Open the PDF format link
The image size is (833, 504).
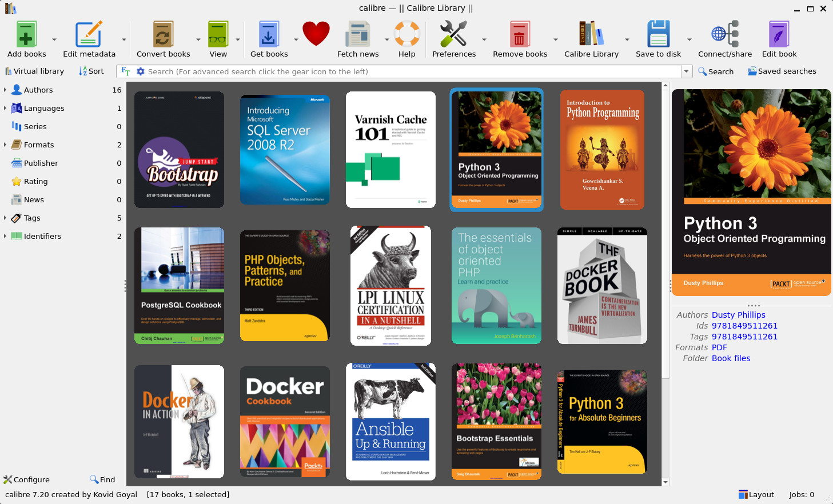coord(719,347)
